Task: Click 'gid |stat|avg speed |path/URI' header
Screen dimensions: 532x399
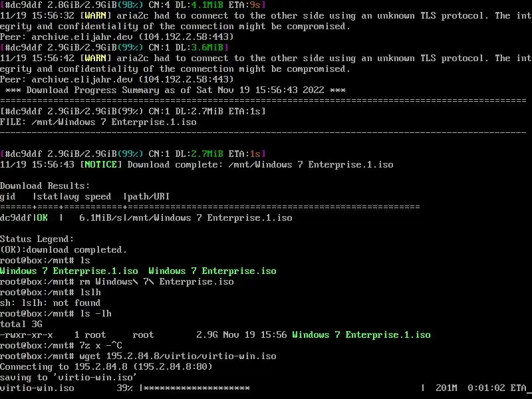Action: coord(85,196)
